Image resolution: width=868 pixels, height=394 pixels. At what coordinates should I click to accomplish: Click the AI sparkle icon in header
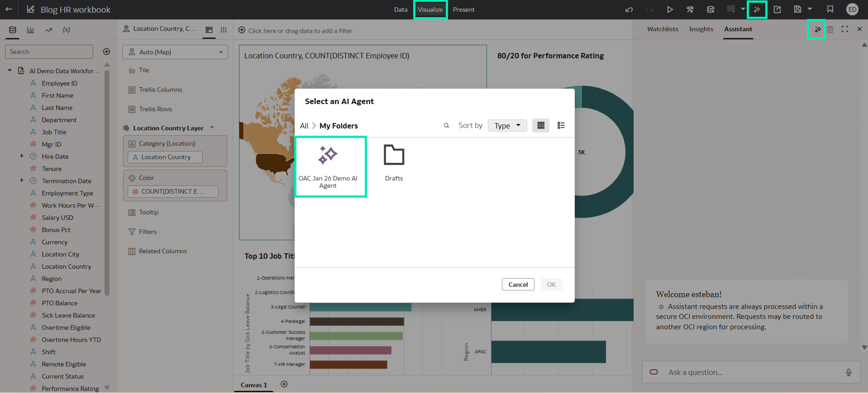pyautogui.click(x=757, y=9)
